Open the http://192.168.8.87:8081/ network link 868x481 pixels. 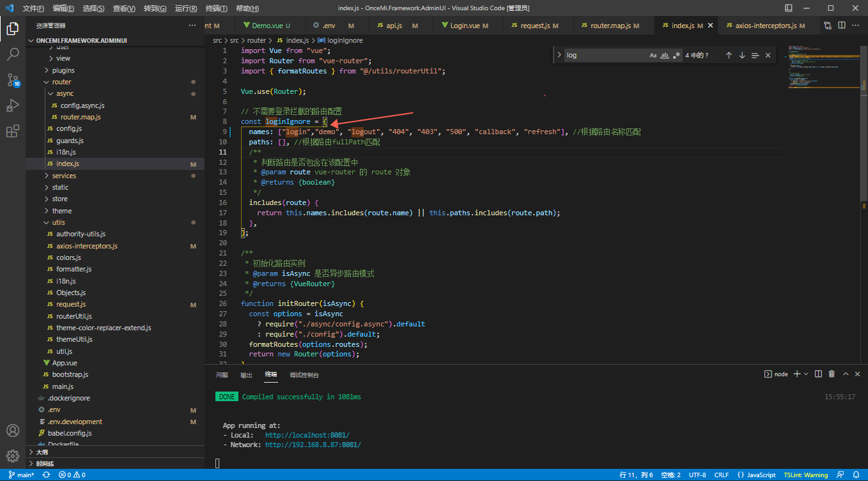coord(313,445)
